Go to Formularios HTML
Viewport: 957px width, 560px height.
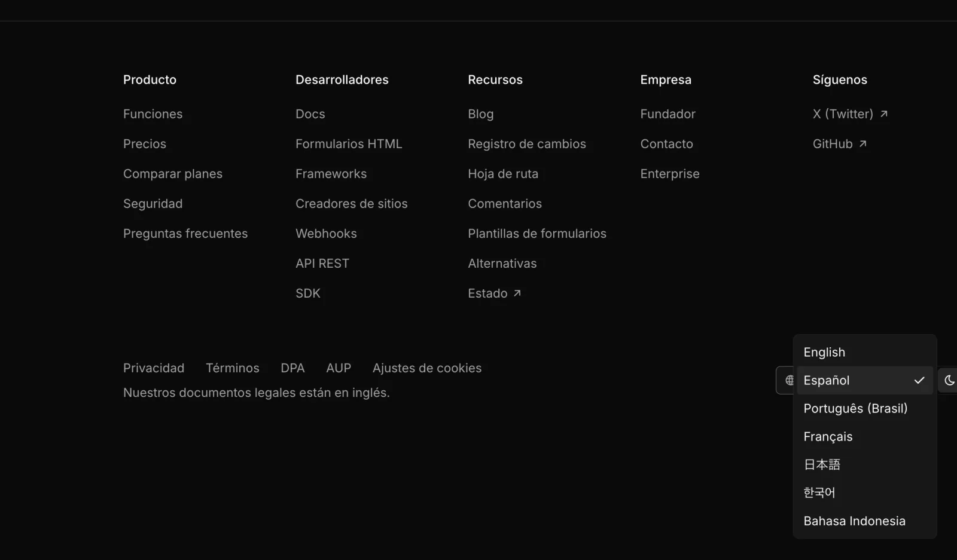click(349, 143)
